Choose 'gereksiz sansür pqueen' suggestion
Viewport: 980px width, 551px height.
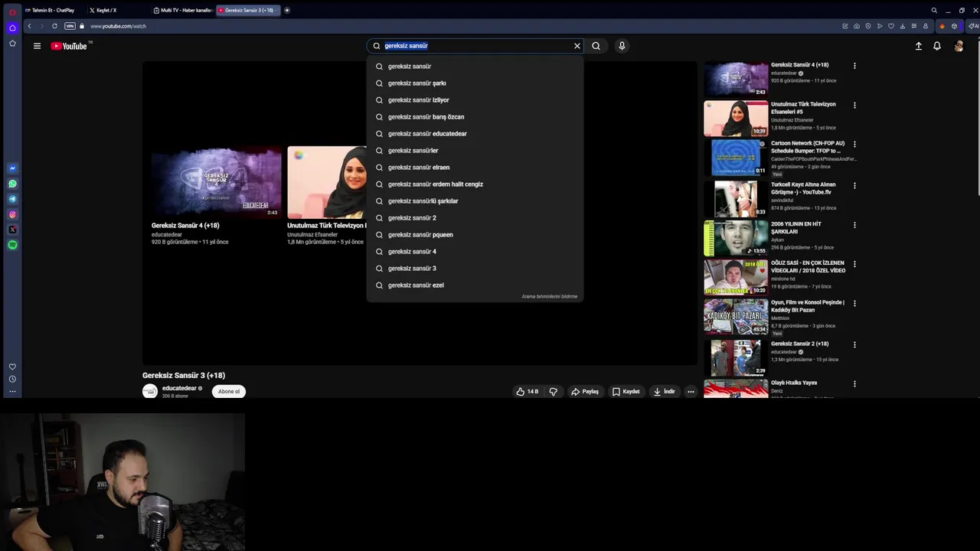[475, 235]
